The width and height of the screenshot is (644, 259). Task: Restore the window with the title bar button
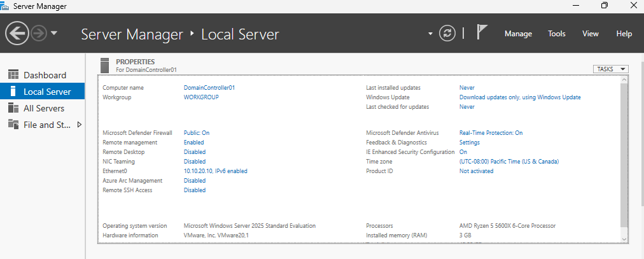tap(604, 5)
